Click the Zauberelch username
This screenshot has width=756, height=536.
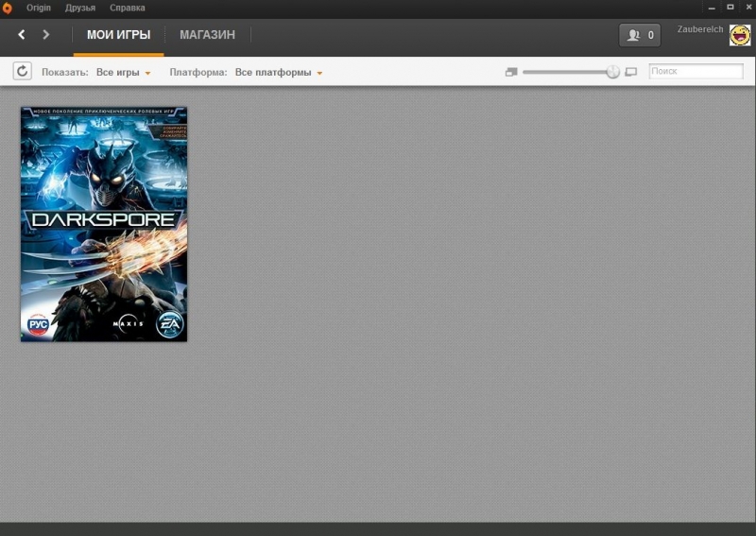coord(700,29)
